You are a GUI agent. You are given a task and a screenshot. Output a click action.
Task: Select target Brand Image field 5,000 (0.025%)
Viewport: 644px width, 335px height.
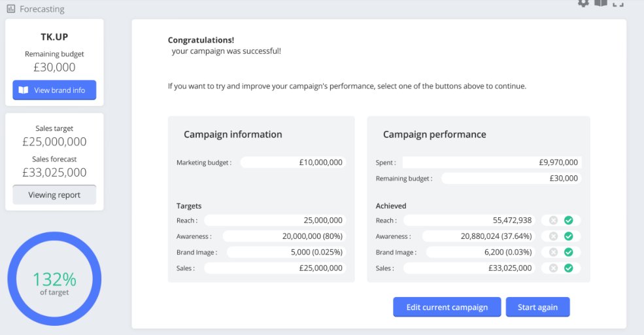click(286, 252)
